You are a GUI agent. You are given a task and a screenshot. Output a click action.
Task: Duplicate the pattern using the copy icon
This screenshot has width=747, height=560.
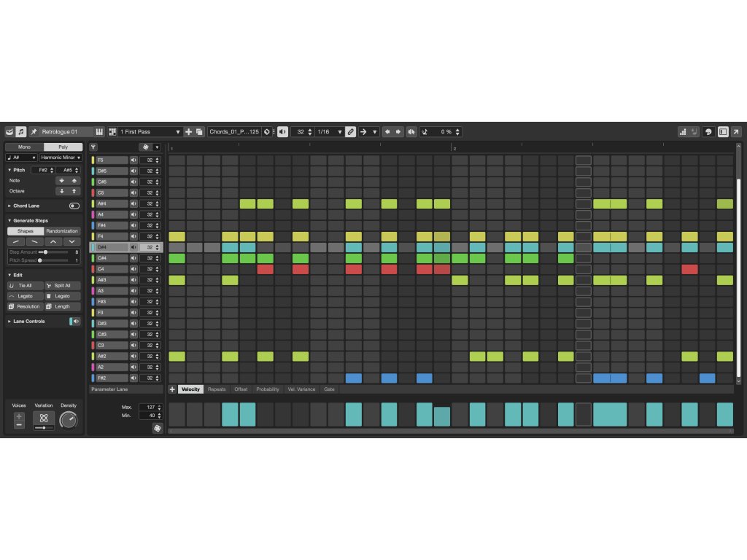click(x=199, y=132)
